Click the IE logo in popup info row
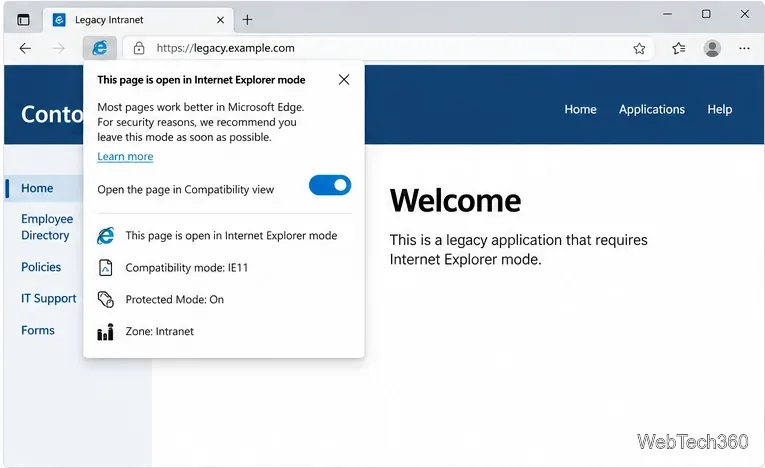 coord(105,236)
